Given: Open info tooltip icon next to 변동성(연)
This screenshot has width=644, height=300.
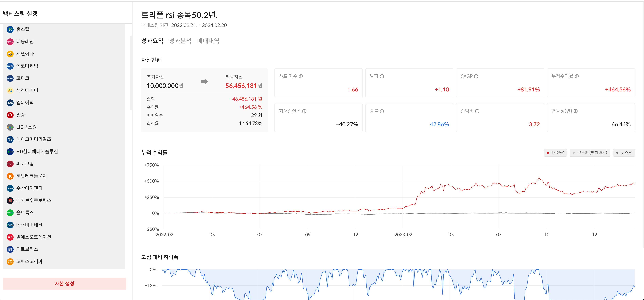Looking at the screenshot, I should point(576,111).
